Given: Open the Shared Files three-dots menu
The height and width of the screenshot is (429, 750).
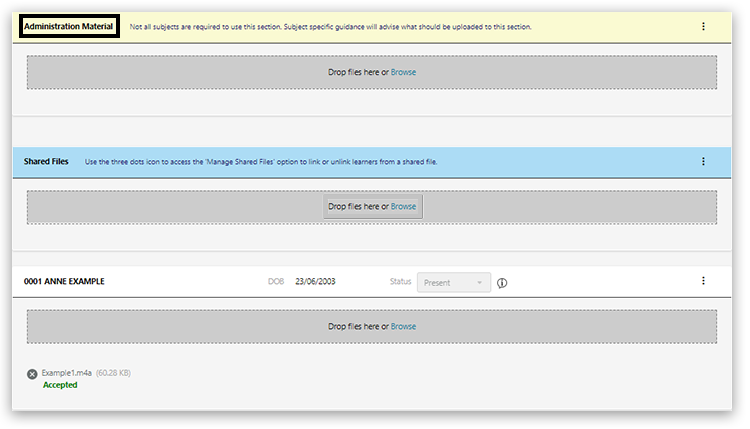Looking at the screenshot, I should coord(703,161).
